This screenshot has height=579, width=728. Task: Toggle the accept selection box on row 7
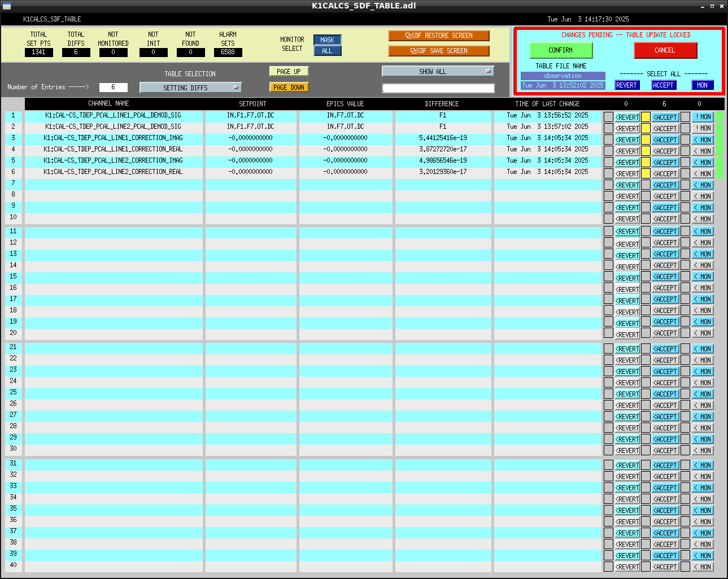click(646, 185)
